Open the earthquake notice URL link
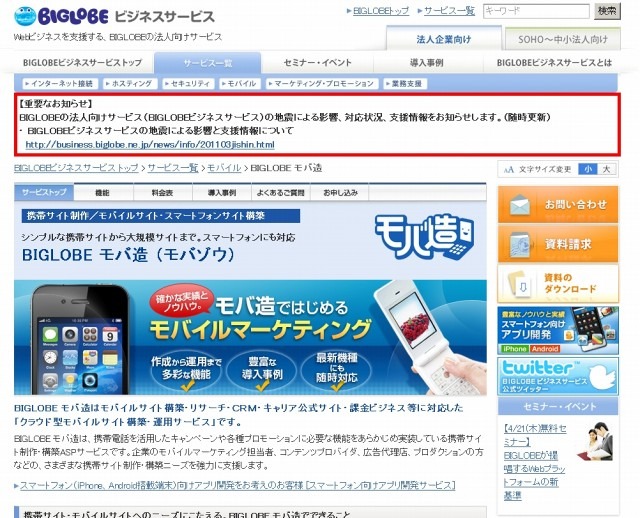This screenshot has width=640, height=518. 150,145
